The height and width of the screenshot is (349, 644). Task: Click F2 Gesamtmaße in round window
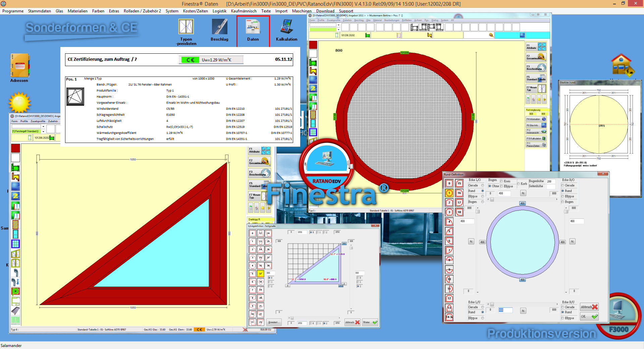click(536, 57)
